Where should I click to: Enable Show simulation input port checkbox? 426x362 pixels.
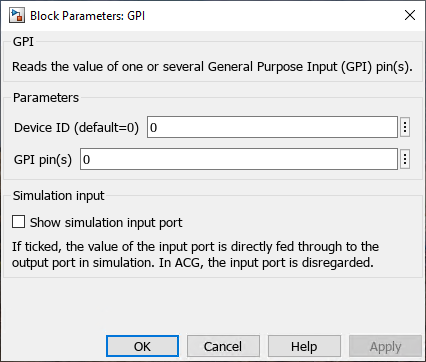[18, 222]
